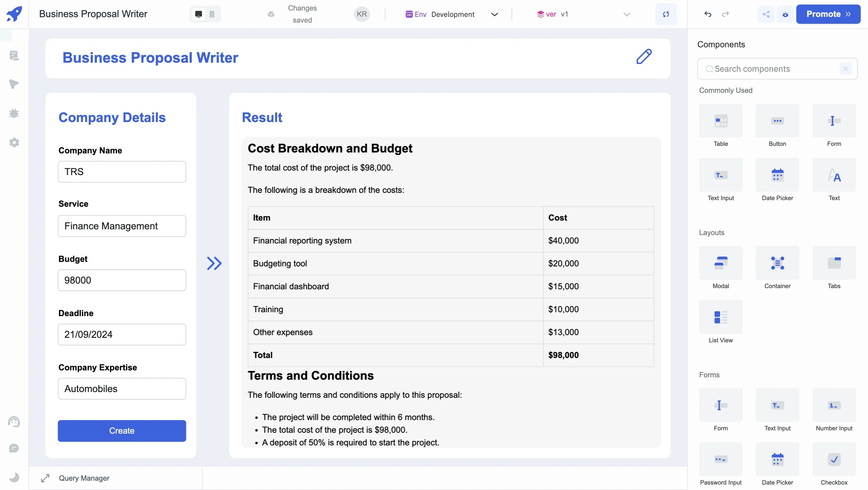The height and width of the screenshot is (490, 868).
Task: Open the chat/feedback icon at bottom left
Action: 14,448
